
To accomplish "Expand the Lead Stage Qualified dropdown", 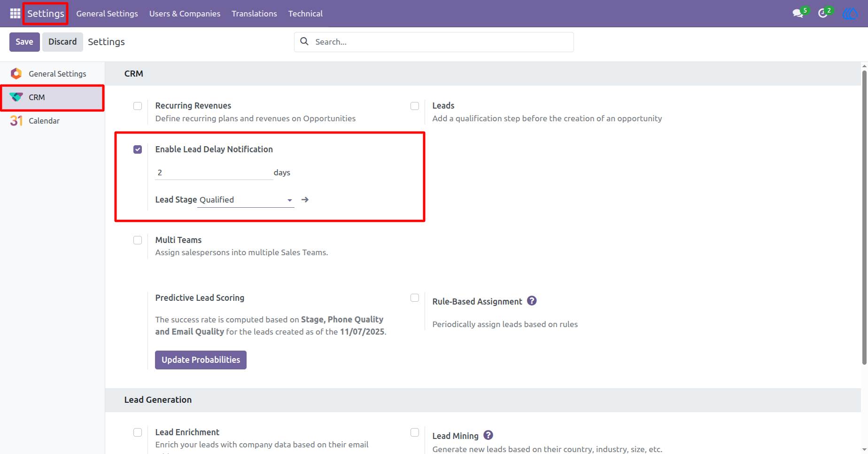I will coord(246,200).
